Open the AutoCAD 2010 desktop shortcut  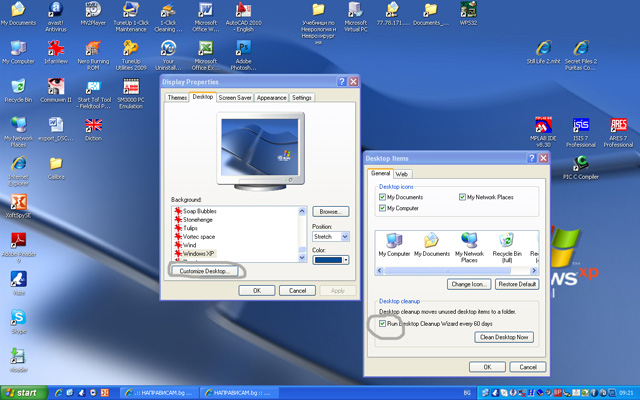tap(242, 12)
